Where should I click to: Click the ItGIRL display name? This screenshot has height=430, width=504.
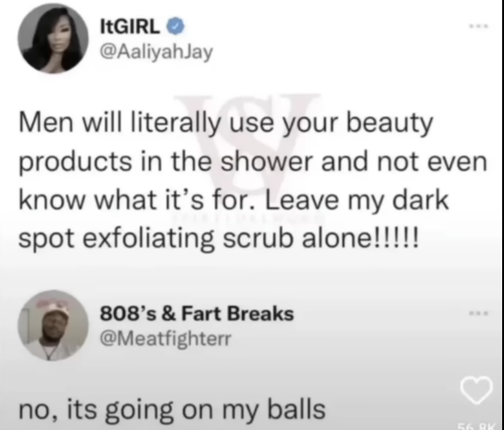pos(130,27)
